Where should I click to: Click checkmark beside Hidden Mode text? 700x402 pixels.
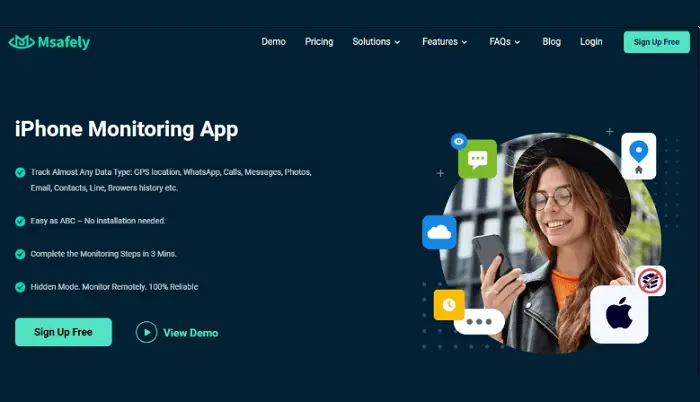(x=20, y=287)
